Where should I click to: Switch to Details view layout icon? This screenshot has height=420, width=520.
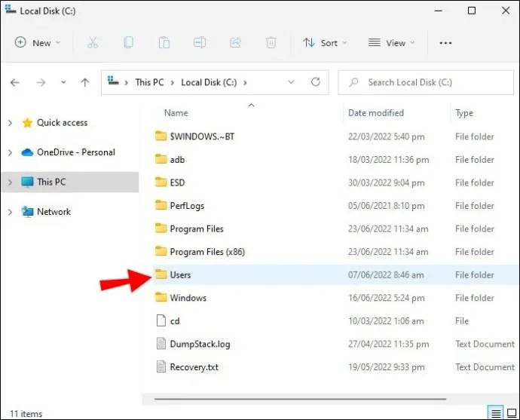(496, 413)
